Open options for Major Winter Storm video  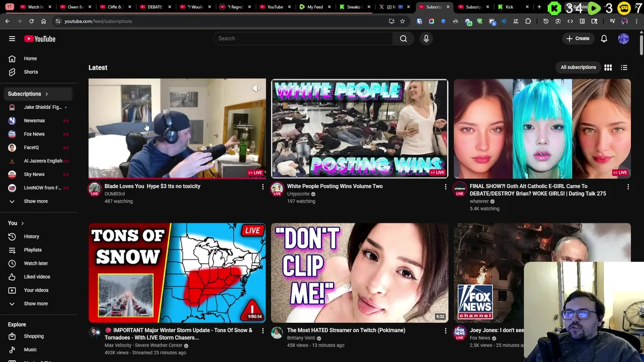tap(263, 331)
